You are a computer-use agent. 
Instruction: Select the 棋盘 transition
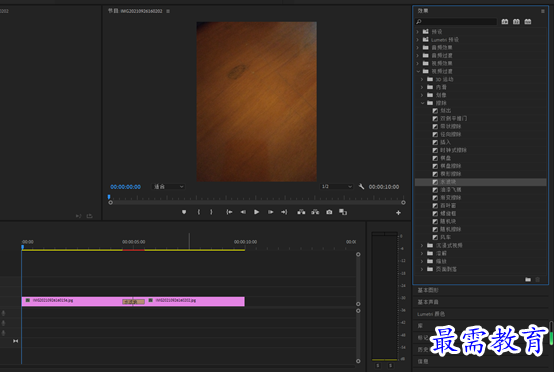(x=446, y=158)
